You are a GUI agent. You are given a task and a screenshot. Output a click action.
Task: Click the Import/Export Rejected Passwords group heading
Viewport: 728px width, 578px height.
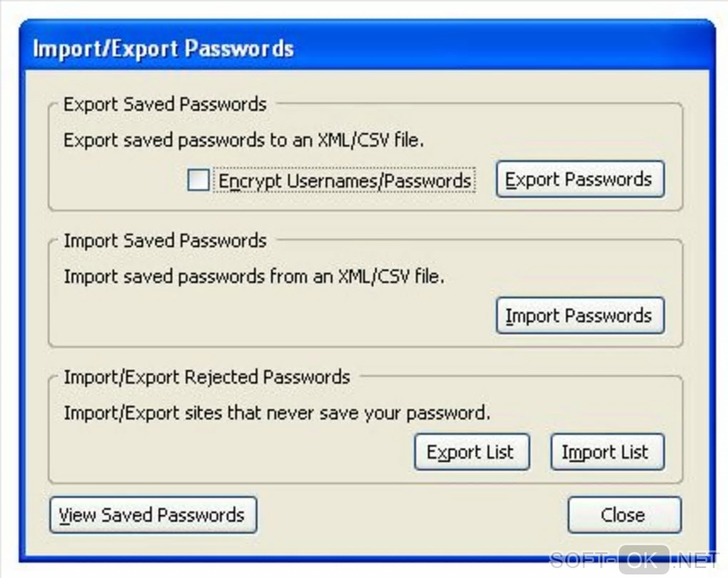click(207, 377)
